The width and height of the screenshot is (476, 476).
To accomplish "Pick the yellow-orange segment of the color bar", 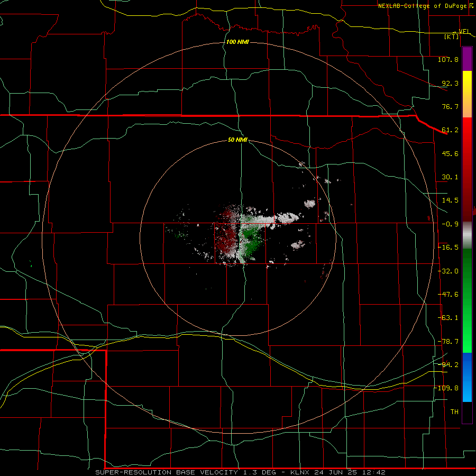I will tap(467, 94).
